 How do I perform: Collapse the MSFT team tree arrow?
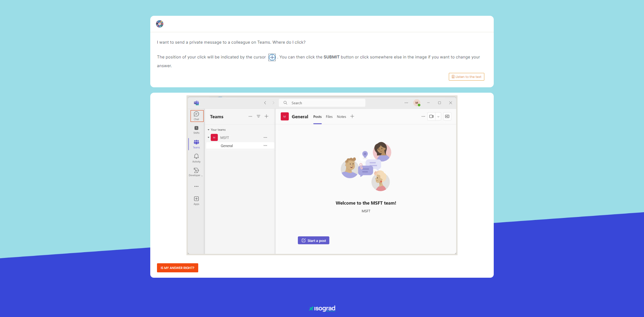pos(209,137)
